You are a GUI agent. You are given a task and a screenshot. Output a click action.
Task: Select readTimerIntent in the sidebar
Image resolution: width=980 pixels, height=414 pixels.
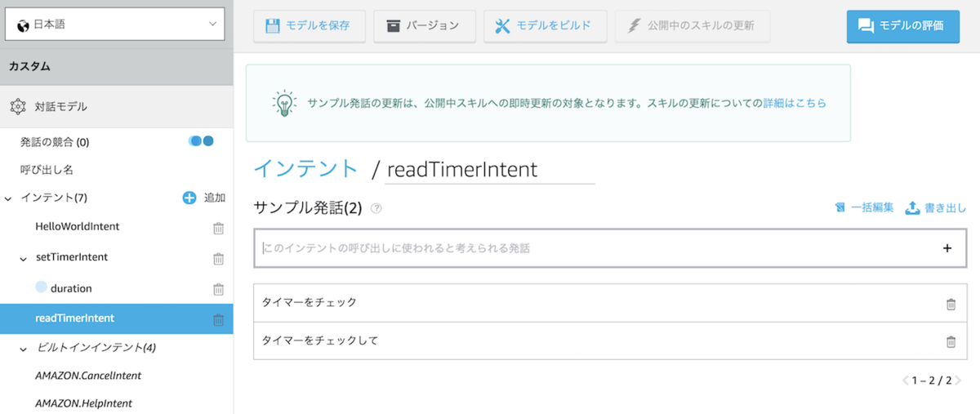pos(117,318)
